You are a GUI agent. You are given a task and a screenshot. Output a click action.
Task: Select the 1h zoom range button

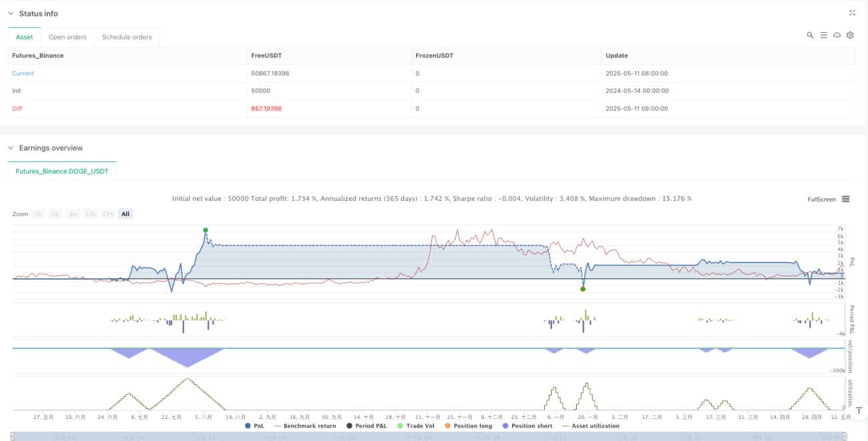[39, 213]
